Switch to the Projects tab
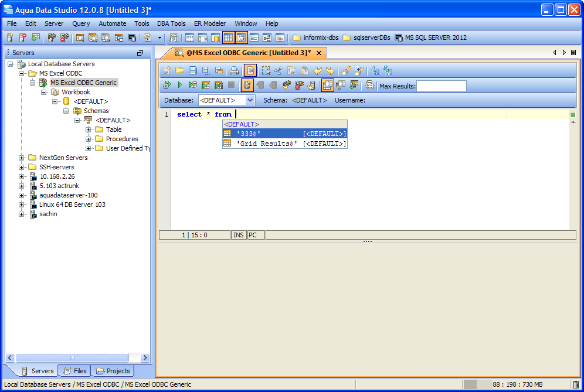The image size is (584, 392). pyautogui.click(x=113, y=371)
